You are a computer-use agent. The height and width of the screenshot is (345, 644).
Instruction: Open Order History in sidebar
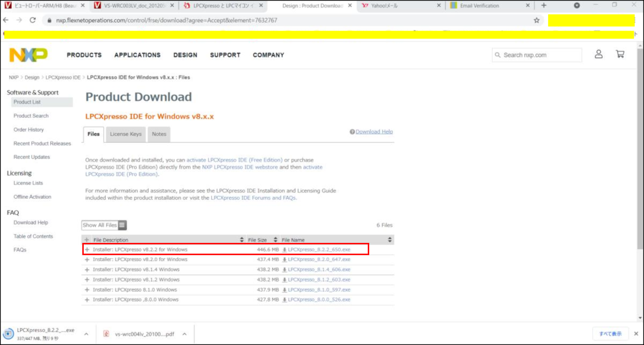coord(29,130)
